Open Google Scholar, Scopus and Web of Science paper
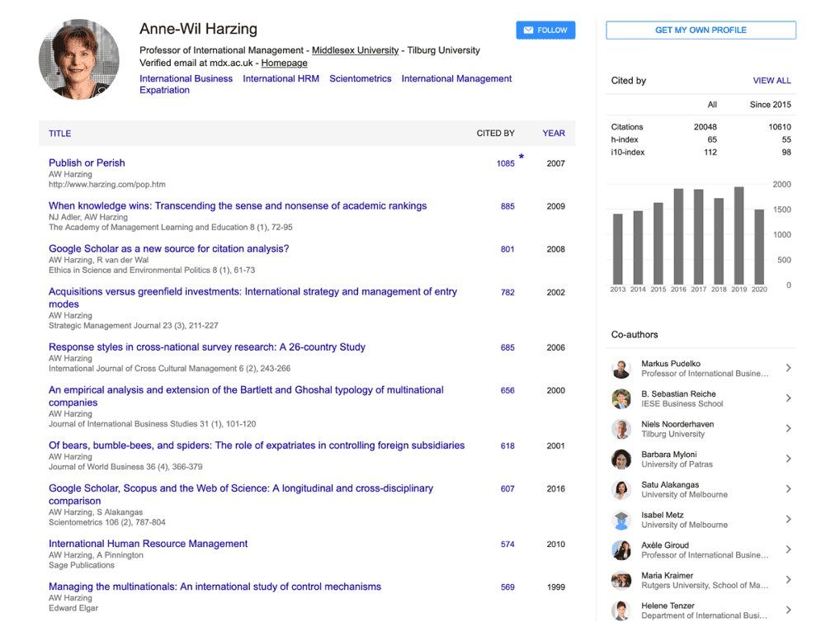Screen dimensions: 840x622 click(x=241, y=494)
